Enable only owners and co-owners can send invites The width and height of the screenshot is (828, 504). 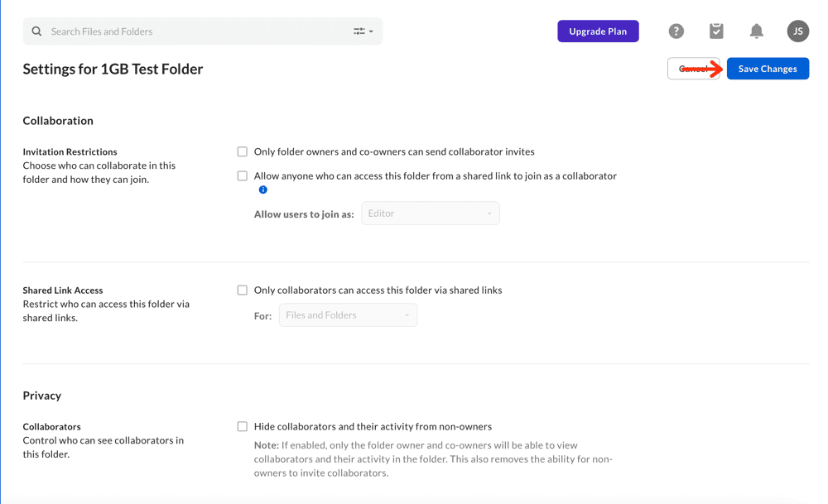click(243, 151)
